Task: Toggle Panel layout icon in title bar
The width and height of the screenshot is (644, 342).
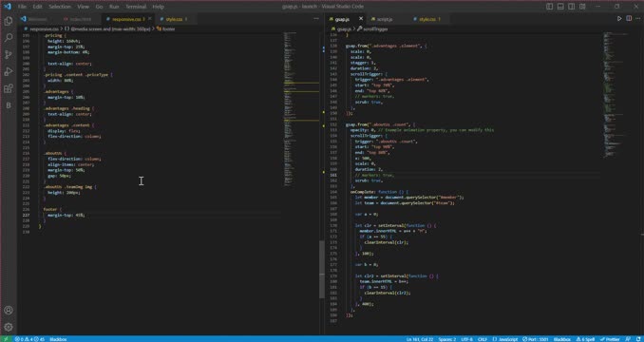Action: (x=560, y=7)
